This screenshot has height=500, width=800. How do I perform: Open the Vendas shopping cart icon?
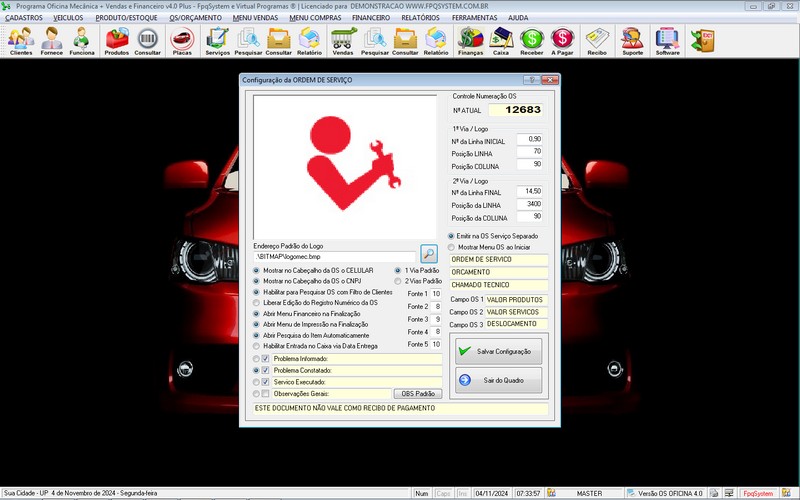point(343,40)
